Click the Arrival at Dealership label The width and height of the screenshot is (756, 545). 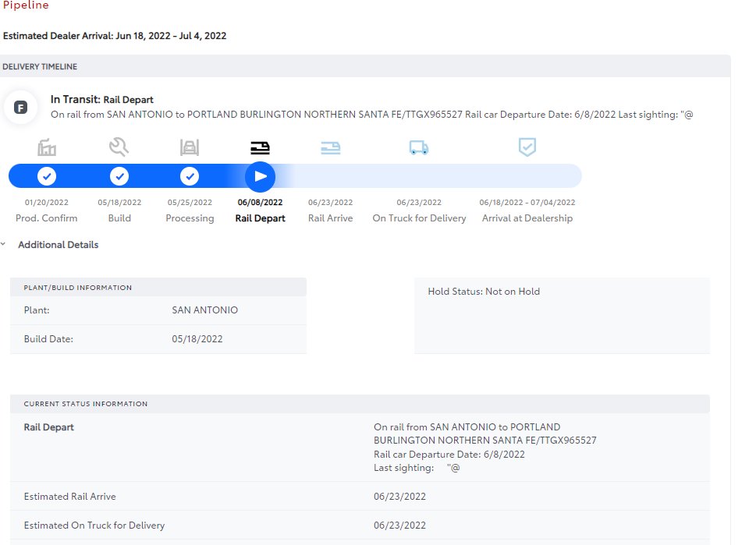point(527,218)
